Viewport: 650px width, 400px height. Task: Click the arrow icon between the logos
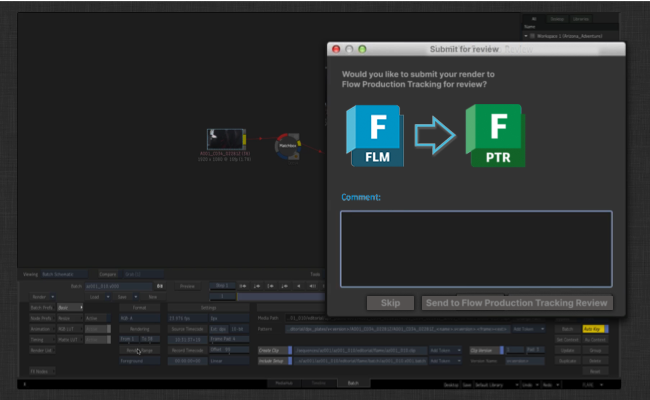[x=435, y=135]
